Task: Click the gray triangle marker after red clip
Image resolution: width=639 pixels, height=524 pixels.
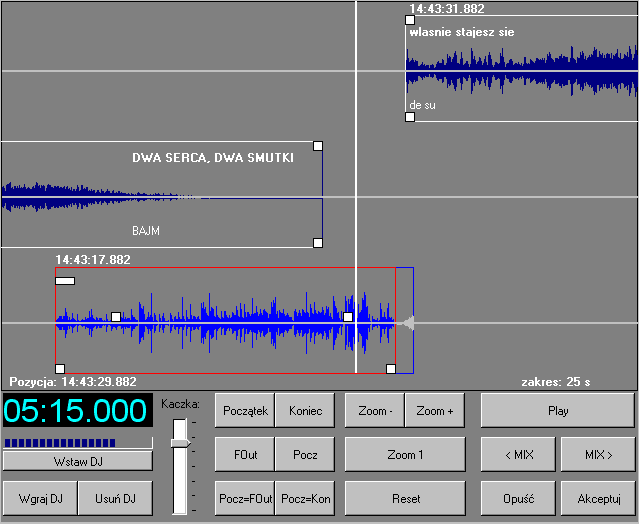Action: (x=408, y=323)
